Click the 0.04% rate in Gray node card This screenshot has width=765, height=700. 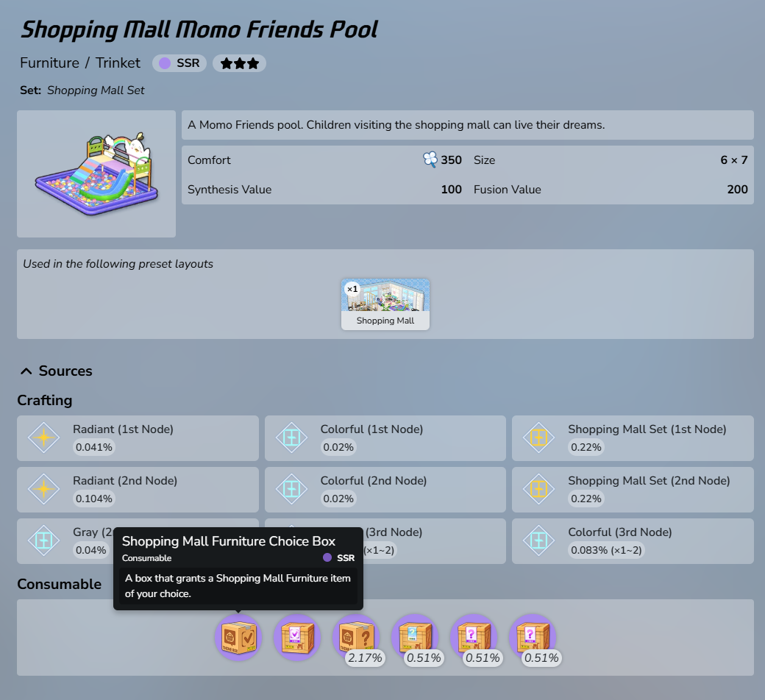click(x=90, y=550)
